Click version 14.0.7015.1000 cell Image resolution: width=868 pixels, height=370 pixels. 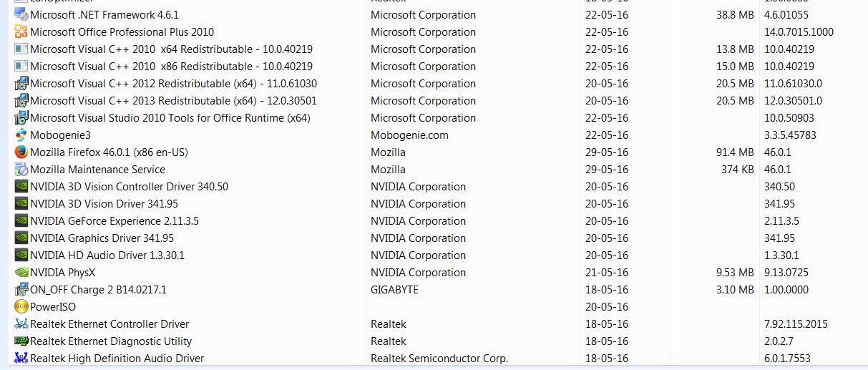(x=799, y=31)
